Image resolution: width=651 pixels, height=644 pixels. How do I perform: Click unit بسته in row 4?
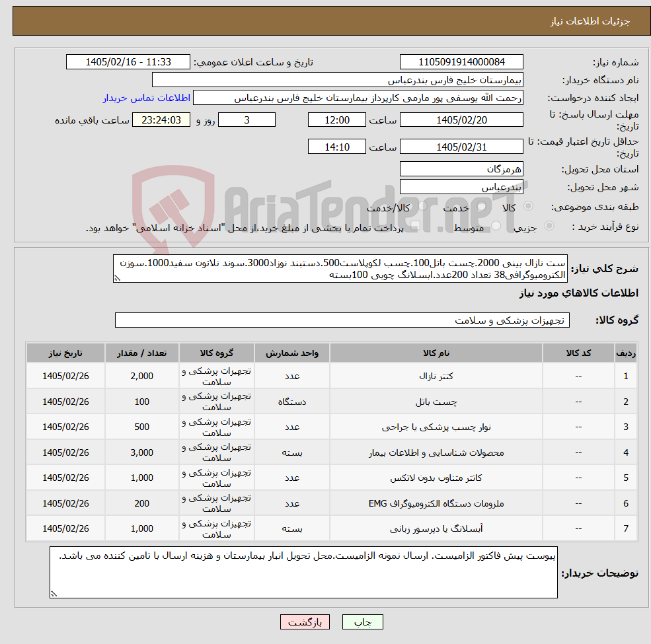[x=292, y=452]
